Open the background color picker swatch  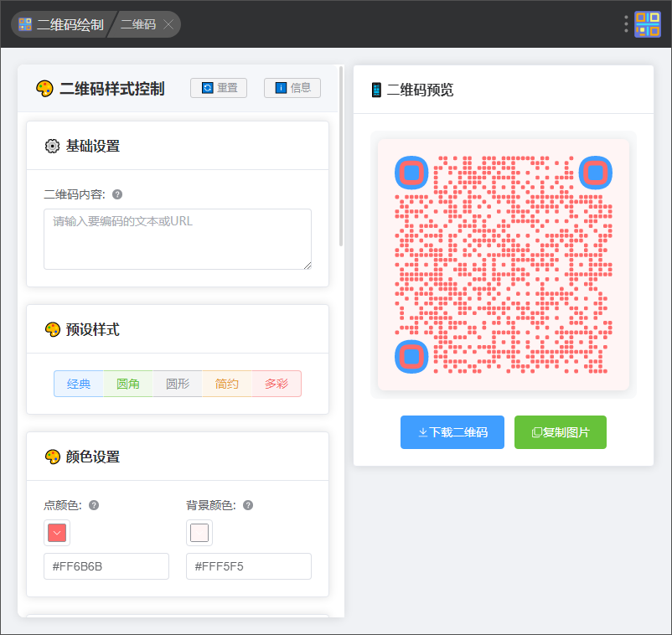tap(199, 533)
